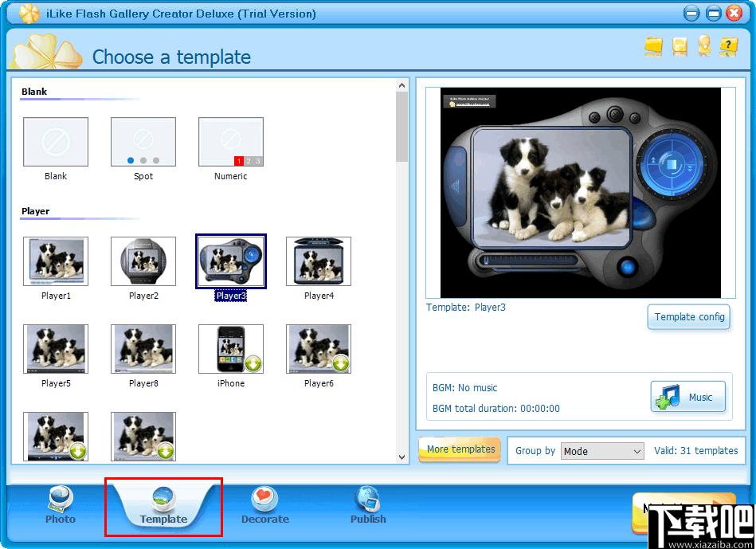The image size is (756, 549).
Task: Select the Numeric template thumbnail
Action: coord(231,142)
